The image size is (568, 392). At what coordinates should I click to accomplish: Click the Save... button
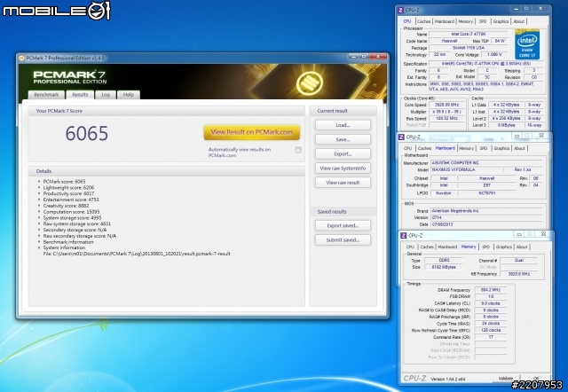(343, 140)
